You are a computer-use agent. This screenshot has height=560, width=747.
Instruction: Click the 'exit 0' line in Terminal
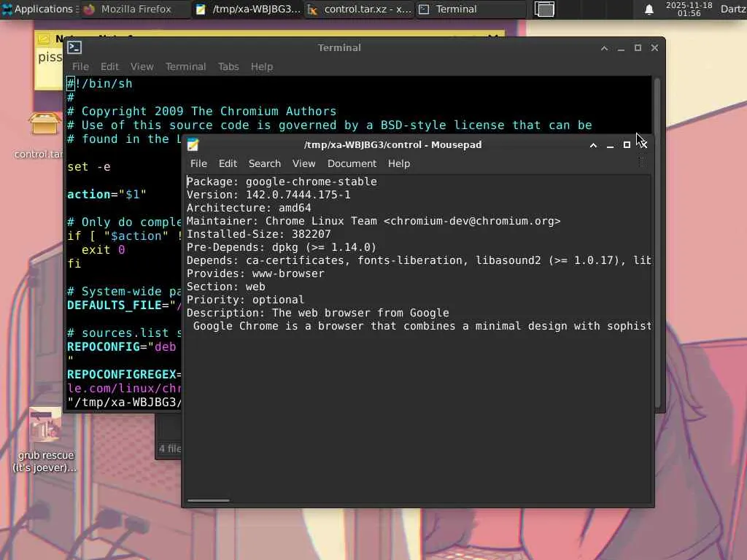pos(103,249)
